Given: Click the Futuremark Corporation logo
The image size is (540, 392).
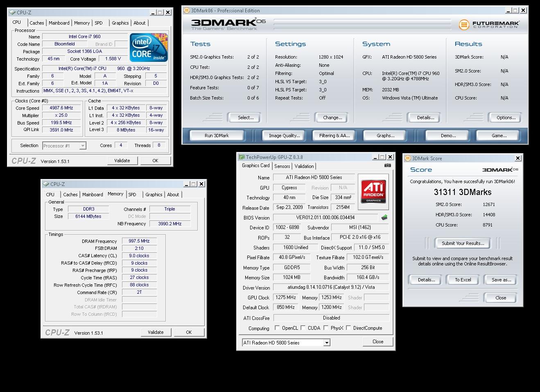Looking at the screenshot, I should (489, 25).
